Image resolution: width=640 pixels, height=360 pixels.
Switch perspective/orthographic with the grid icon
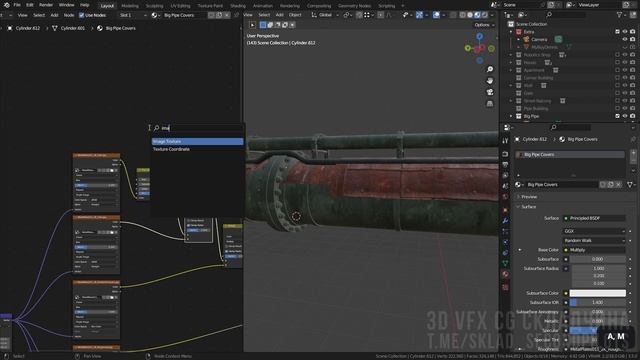(x=490, y=104)
